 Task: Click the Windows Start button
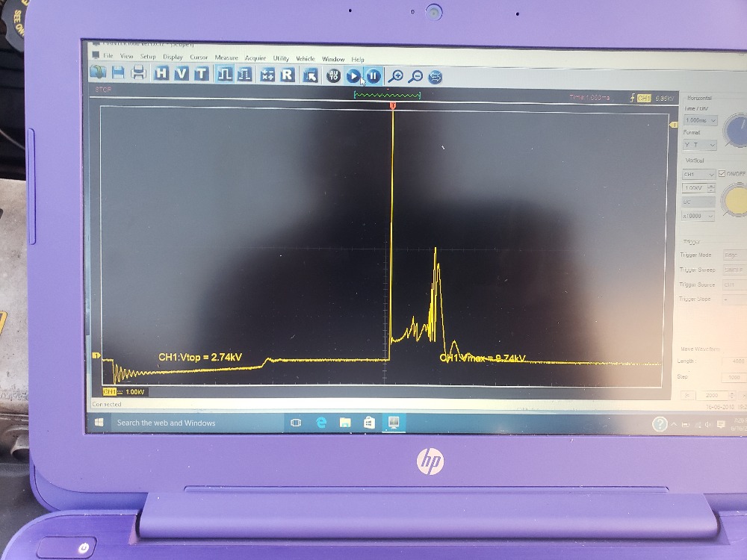coord(99,423)
